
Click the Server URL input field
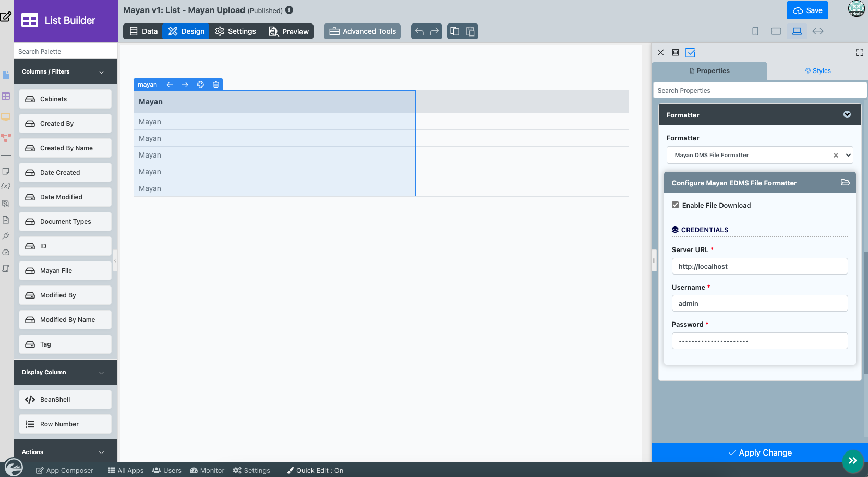(x=760, y=266)
